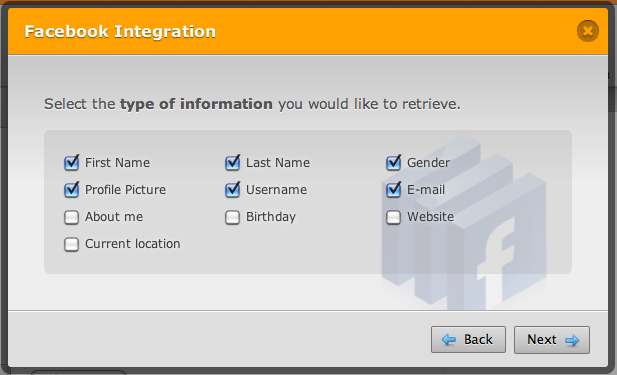Disable the Gender checkbox
The height and width of the screenshot is (375, 617).
click(x=393, y=163)
